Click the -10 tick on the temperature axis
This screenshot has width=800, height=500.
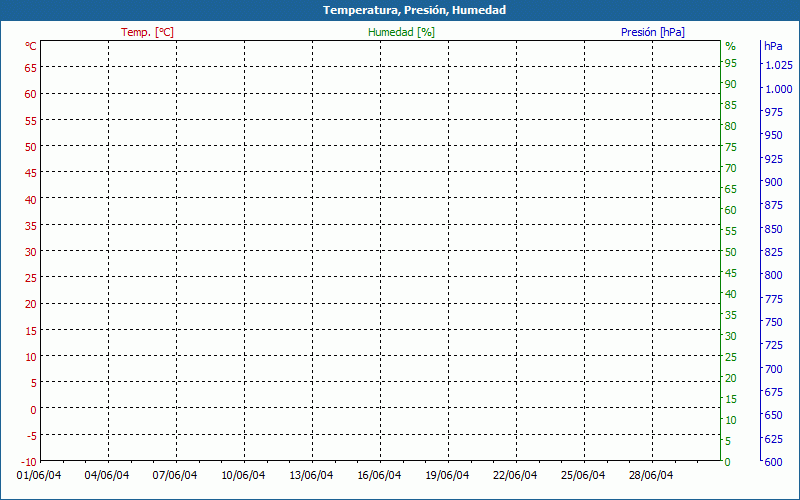click(x=29, y=461)
